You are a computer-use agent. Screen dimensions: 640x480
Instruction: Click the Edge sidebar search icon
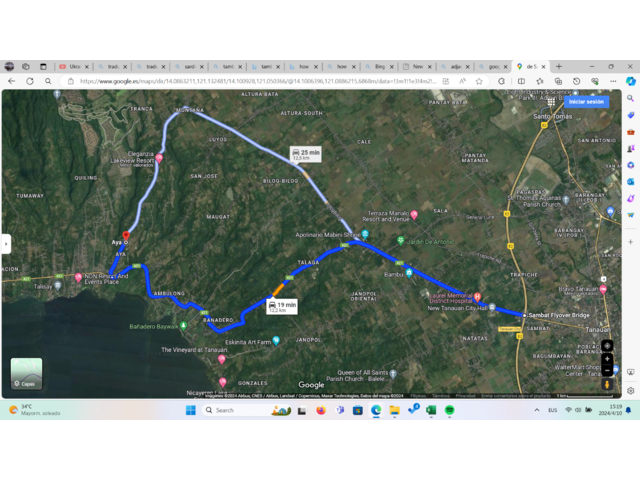pyautogui.click(x=630, y=98)
